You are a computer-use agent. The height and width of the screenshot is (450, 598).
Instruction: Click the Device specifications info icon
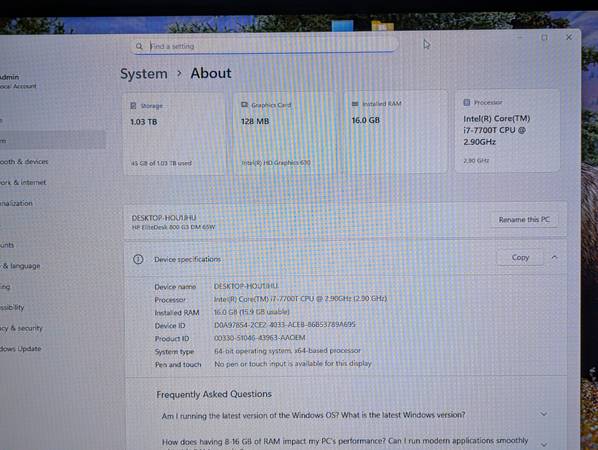[138, 259]
